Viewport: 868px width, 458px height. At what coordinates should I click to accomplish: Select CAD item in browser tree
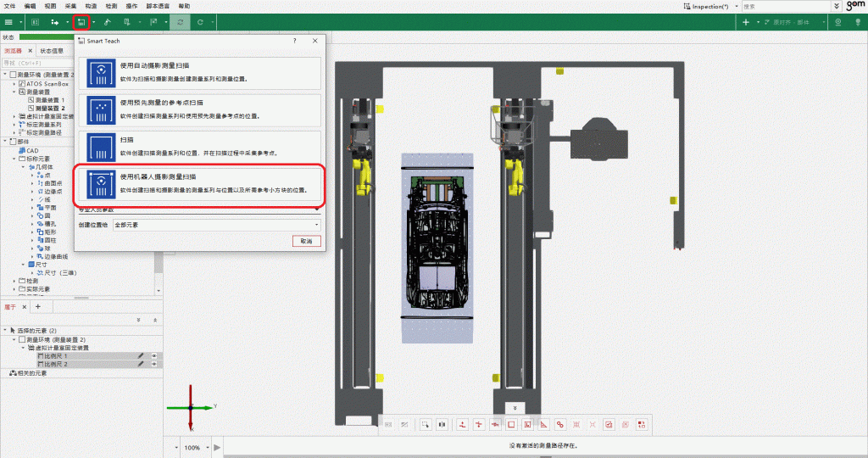pyautogui.click(x=28, y=150)
